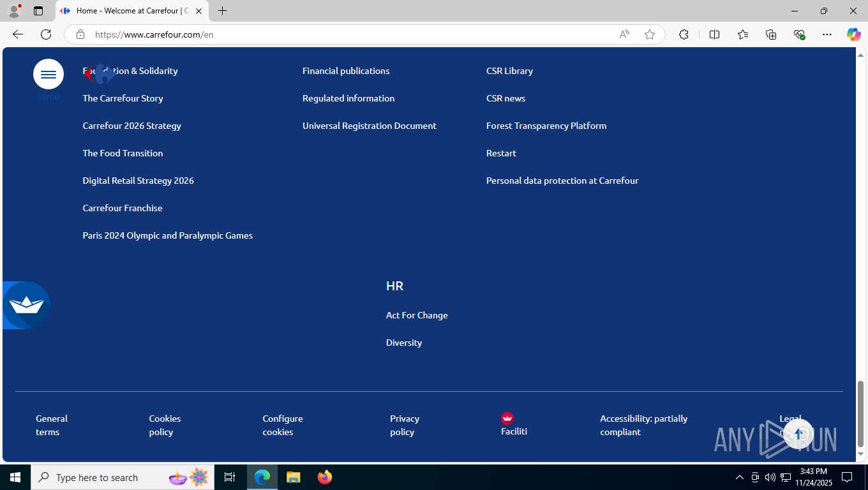Activate Read aloud in address bar
The image size is (868, 490).
tap(624, 34)
